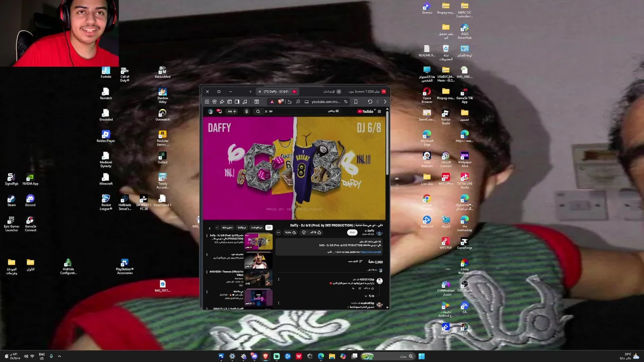Open the Stremio desktop icon

pyautogui.click(x=427, y=9)
